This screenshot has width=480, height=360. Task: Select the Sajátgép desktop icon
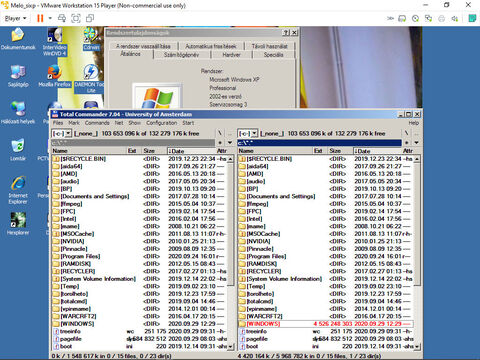coord(18,76)
